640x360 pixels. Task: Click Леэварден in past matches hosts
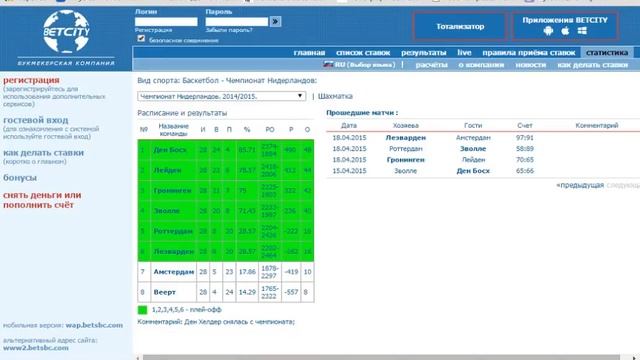pyautogui.click(x=406, y=138)
